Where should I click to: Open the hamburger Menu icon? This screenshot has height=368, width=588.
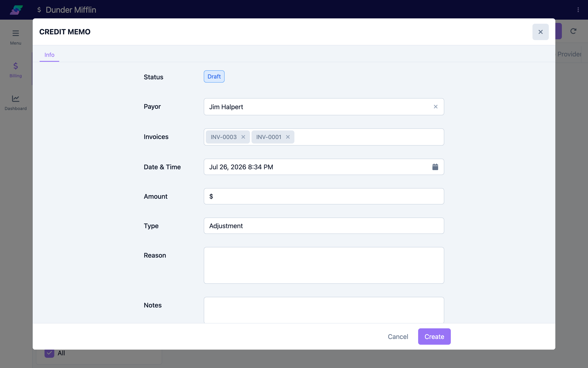[x=16, y=33]
